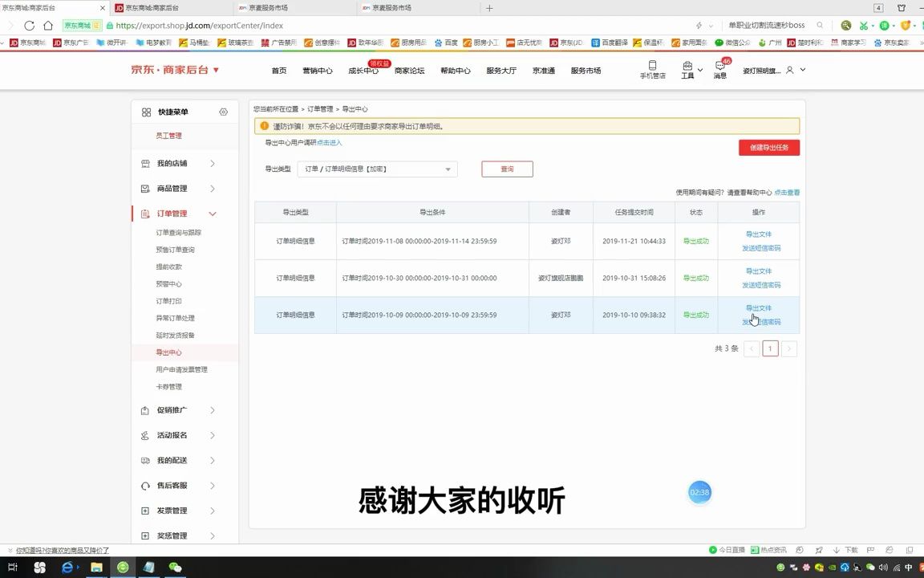This screenshot has width=924, height=578.
Task: Open the 快捷菜单 settings gear icon
Action: click(x=223, y=112)
